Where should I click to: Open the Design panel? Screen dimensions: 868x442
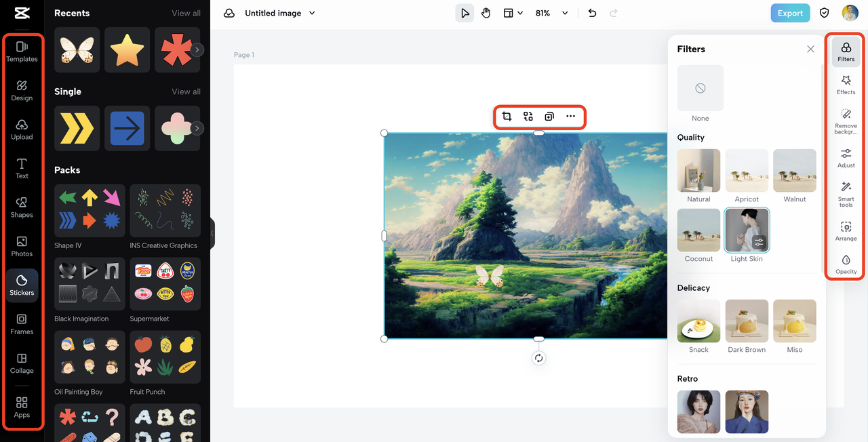click(22, 91)
